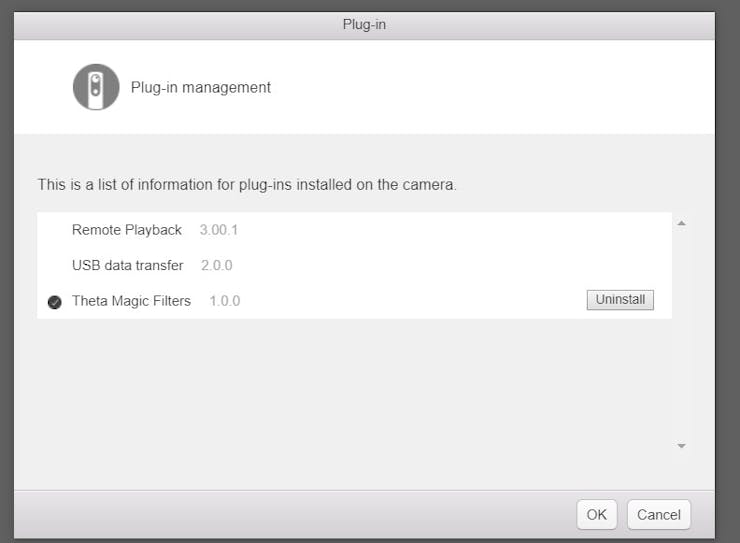740x543 pixels.
Task: Click the plug-in list description sentence
Action: coord(247,184)
